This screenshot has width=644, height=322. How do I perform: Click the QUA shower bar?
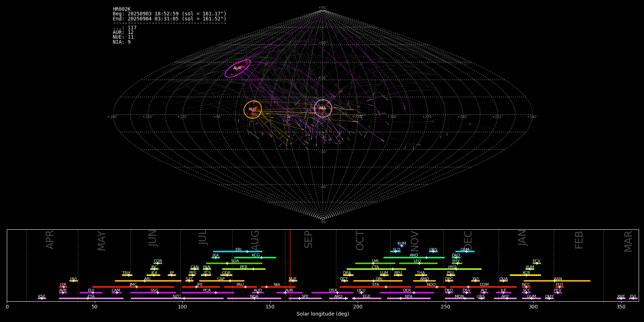[503, 281]
